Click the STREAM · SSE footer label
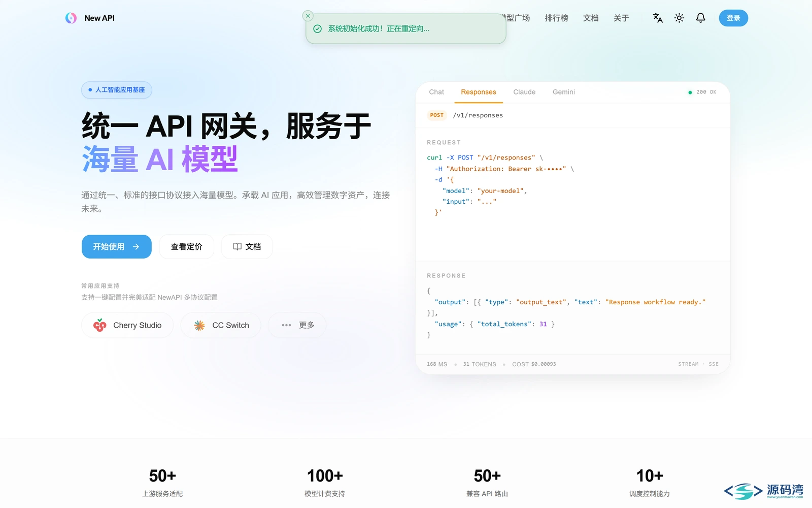This screenshot has height=508, width=812. [x=698, y=364]
